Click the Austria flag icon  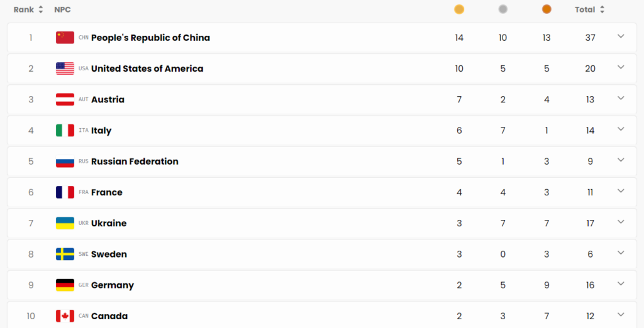(65, 99)
